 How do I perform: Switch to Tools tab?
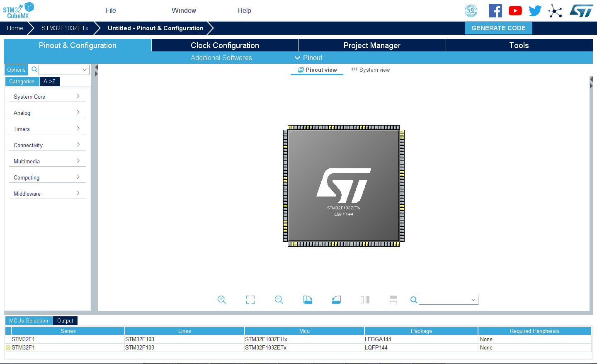tap(519, 45)
